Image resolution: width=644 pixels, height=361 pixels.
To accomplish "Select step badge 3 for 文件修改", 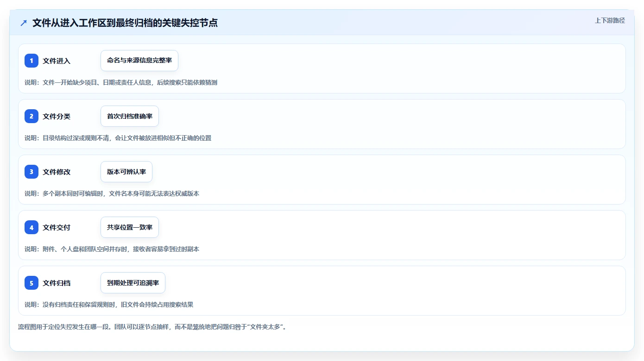I will tap(32, 172).
